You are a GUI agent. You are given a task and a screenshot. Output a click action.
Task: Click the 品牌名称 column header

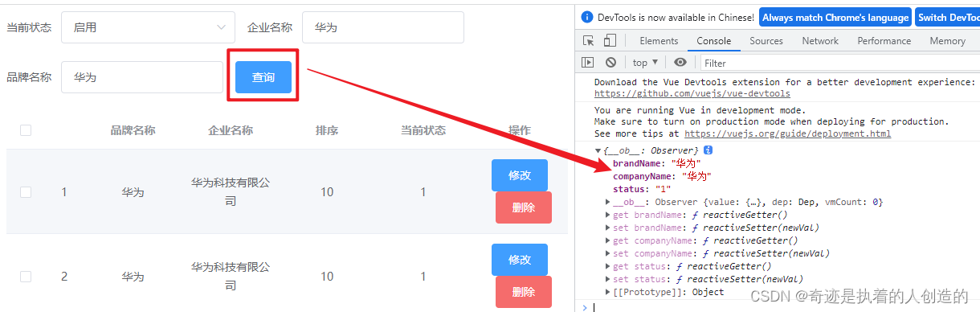[x=133, y=130]
